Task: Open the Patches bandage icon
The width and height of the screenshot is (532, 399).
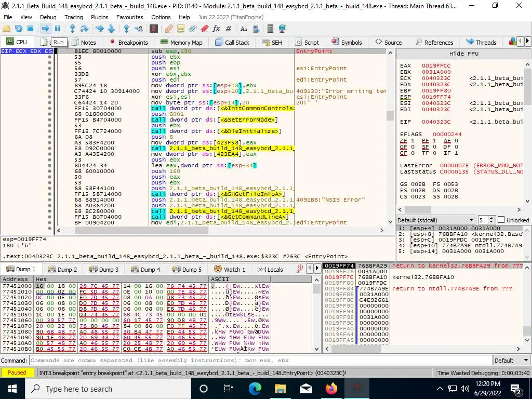Action: [x=169, y=29]
